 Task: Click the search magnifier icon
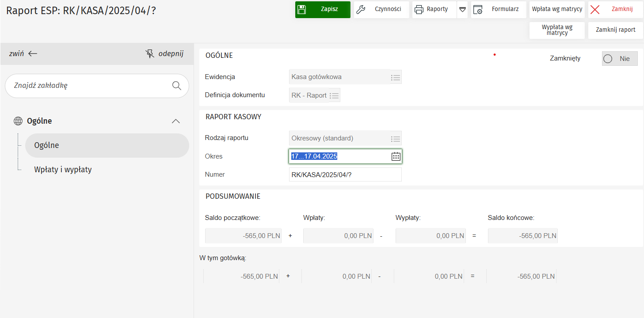click(x=177, y=86)
